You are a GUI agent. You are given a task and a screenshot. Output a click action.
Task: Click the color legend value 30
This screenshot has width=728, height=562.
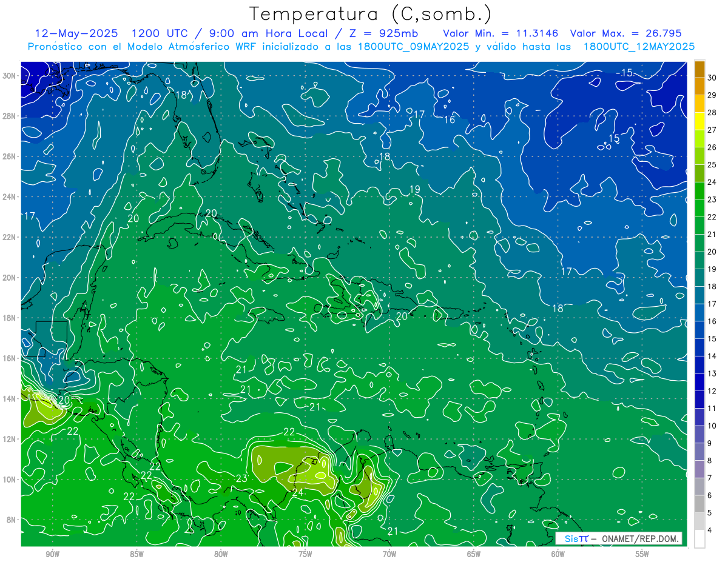[x=712, y=77]
